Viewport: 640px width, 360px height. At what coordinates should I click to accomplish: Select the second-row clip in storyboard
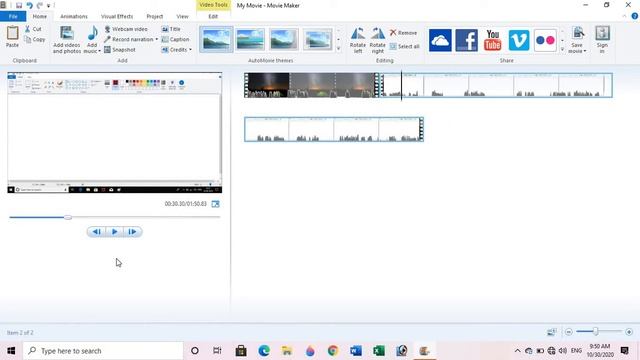tap(334, 129)
